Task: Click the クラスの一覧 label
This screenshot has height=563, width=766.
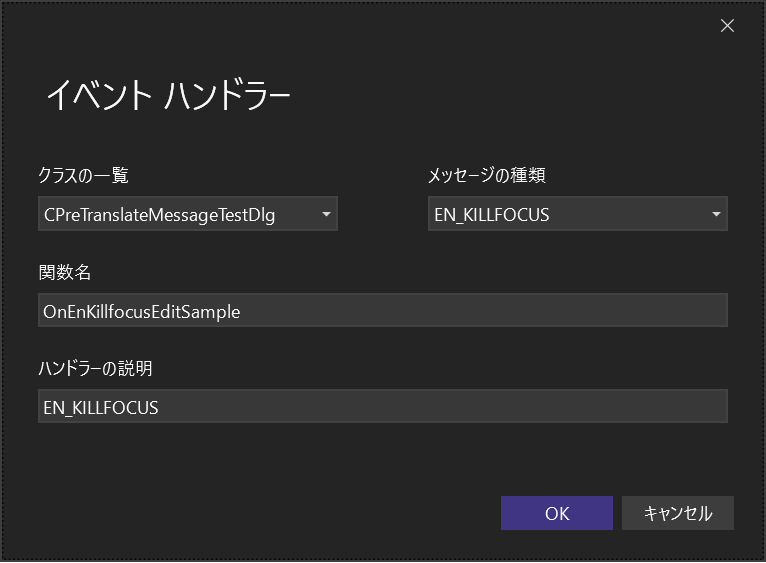Action: coord(83,176)
